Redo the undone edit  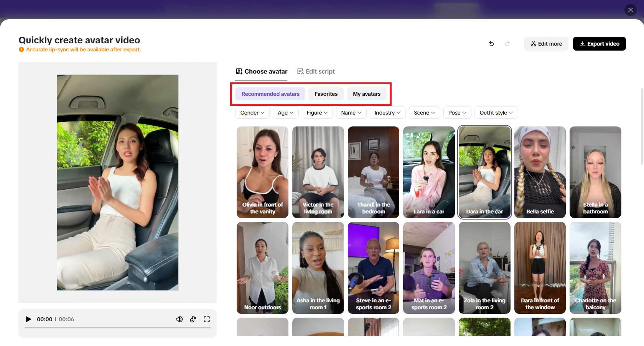coord(507,44)
